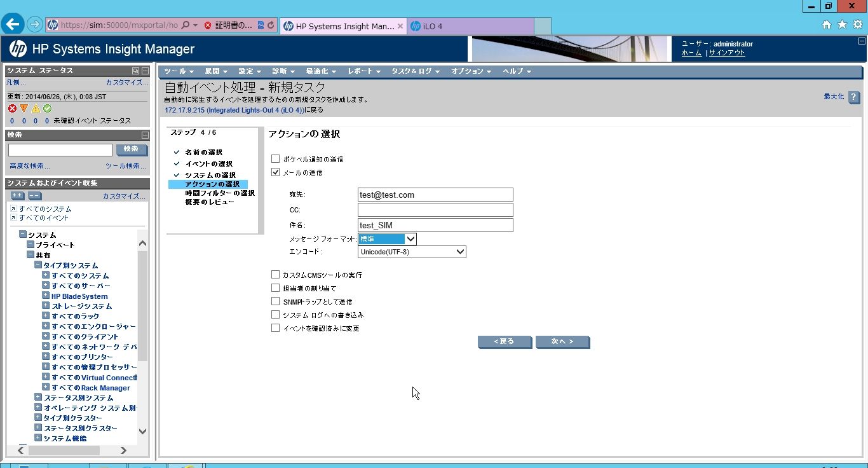Open the ホーム link in banner
Screen dimensions: 868x468
pyautogui.click(x=691, y=53)
